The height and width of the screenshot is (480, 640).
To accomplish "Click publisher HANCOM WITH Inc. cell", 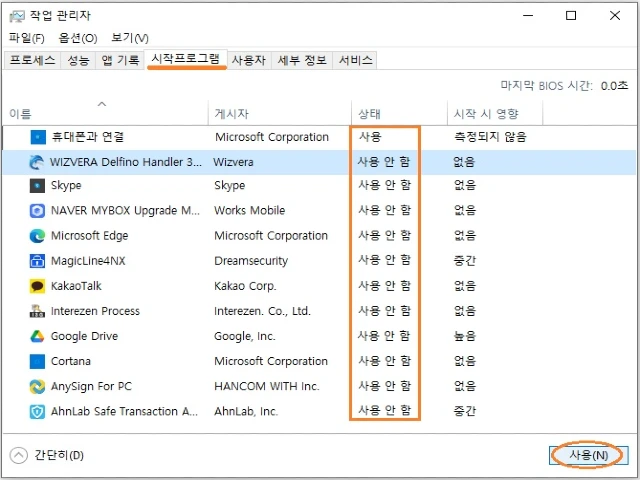I will tap(267, 387).
